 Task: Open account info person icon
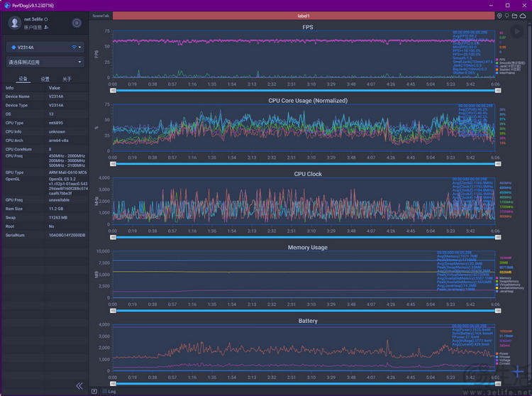point(46,27)
